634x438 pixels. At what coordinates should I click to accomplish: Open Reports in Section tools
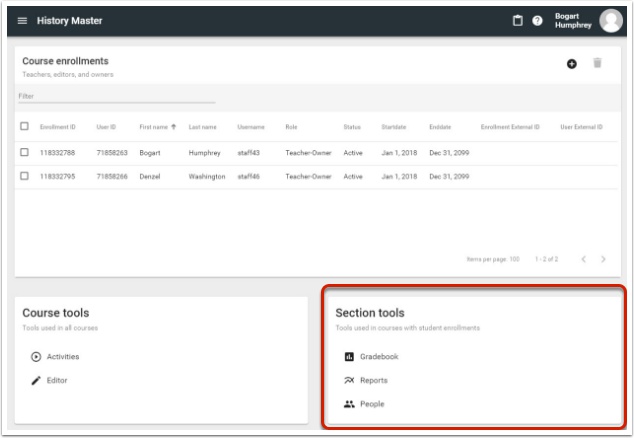pos(373,380)
